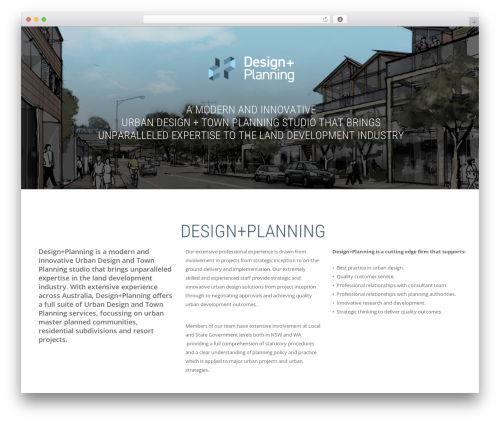Click the DESIGN+PLANNING section heading
This screenshot has height=423, width=500.
(x=253, y=231)
